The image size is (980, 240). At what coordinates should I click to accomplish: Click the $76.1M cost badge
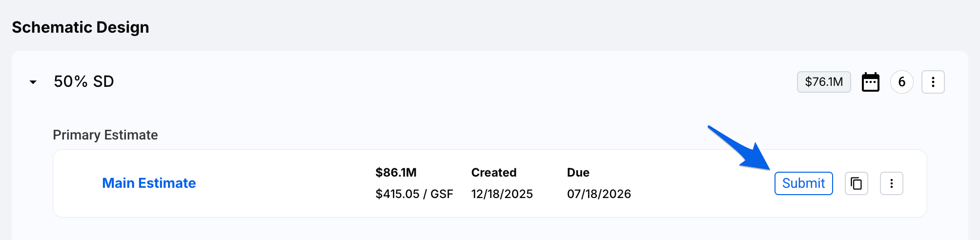pos(823,82)
